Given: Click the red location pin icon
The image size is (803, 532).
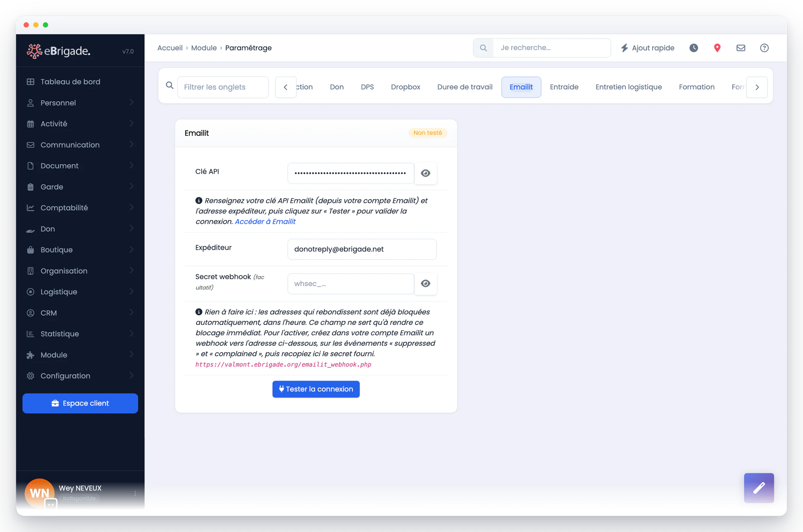Looking at the screenshot, I should (x=717, y=48).
